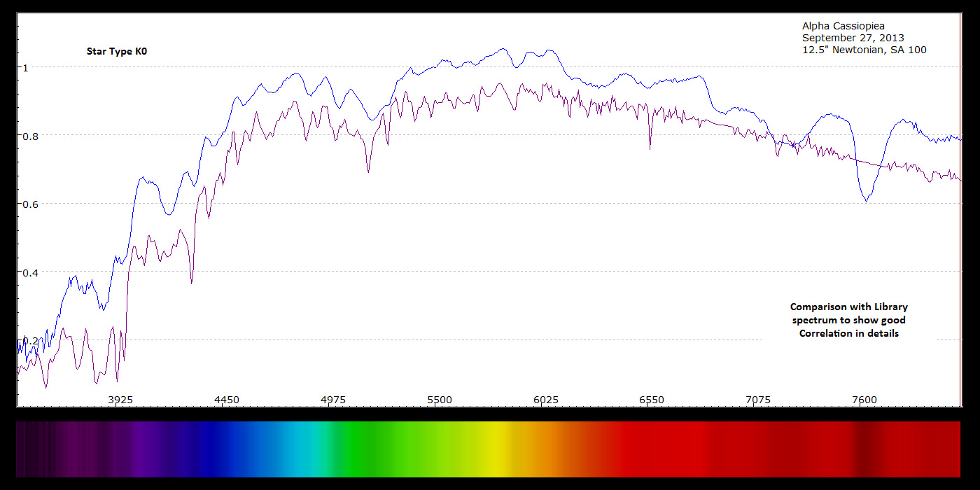
Task: Click the 12.5" Newtonian, SA 100 text
Action: [864, 50]
